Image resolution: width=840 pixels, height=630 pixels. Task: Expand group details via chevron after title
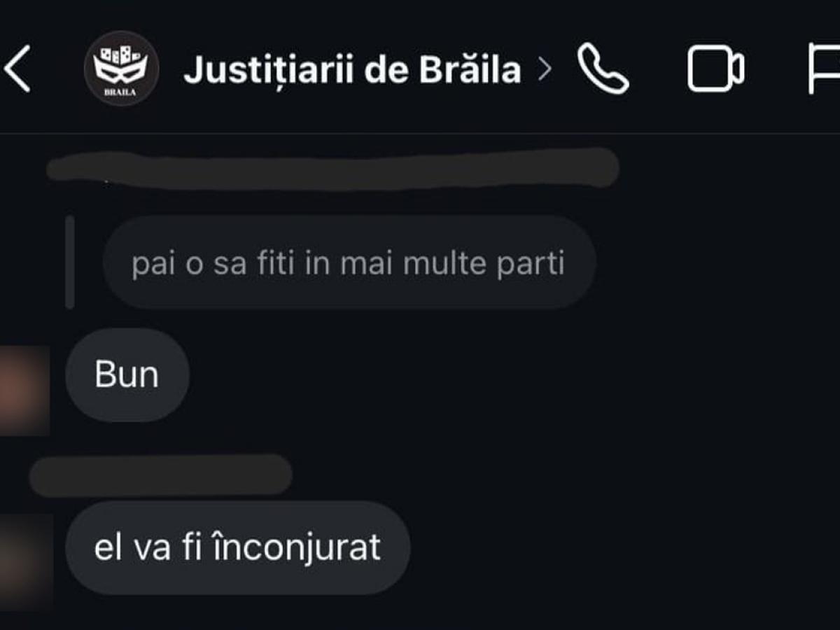tap(545, 70)
